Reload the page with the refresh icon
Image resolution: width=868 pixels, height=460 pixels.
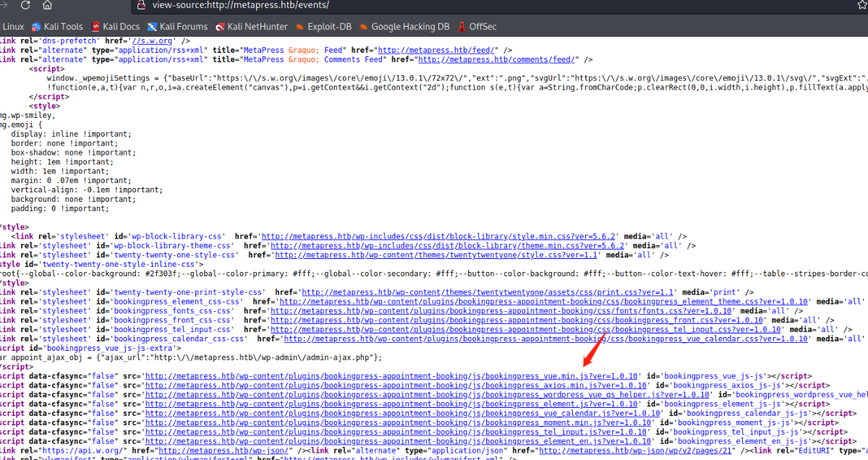pos(25,5)
